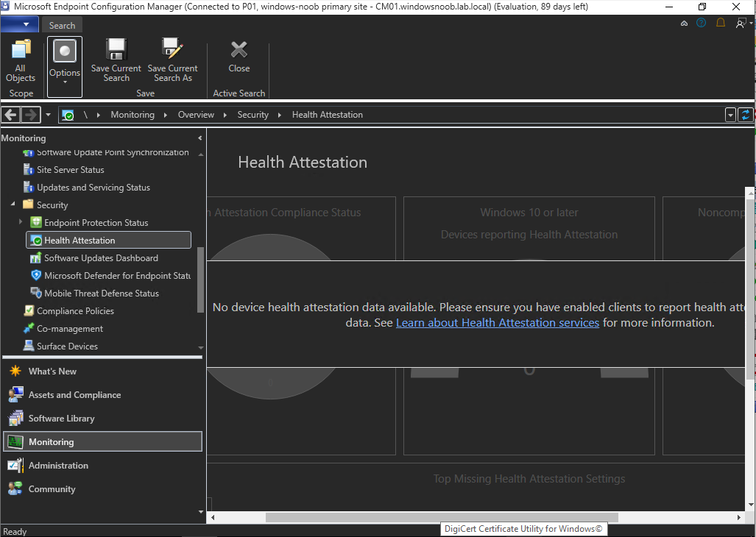This screenshot has width=756, height=537.
Task: Select Software Update Point Synchronization node
Action: (x=113, y=152)
